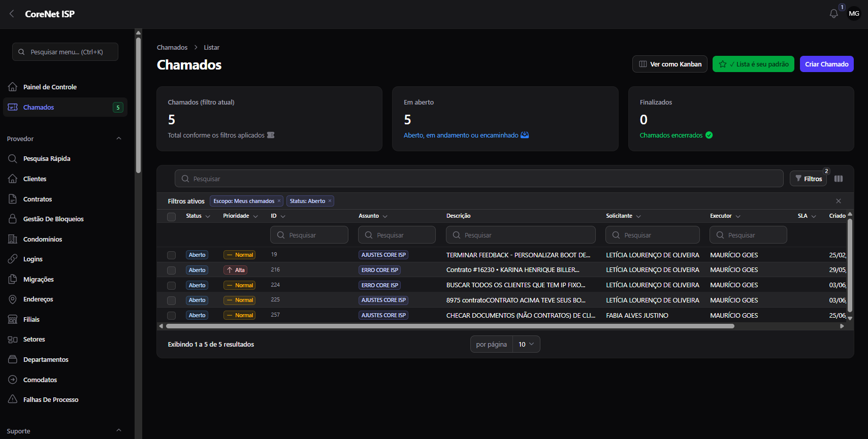Remove the "Escopo: Meus chamados" filter chip
868x439 pixels.
tap(279, 201)
